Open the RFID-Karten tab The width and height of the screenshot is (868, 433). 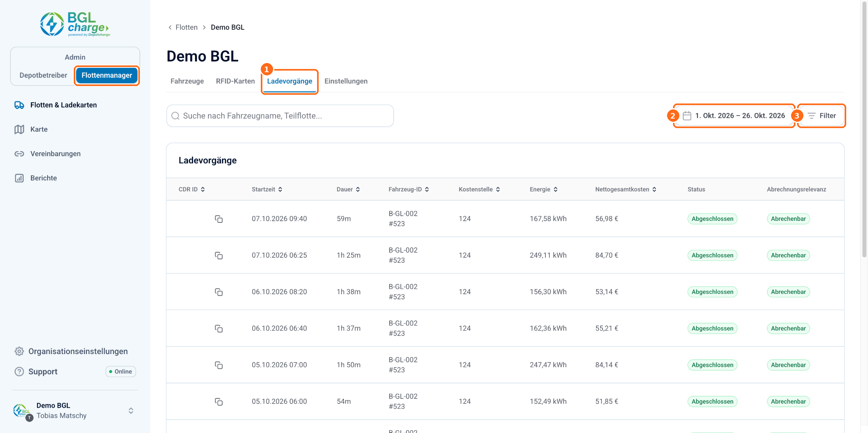click(x=235, y=81)
